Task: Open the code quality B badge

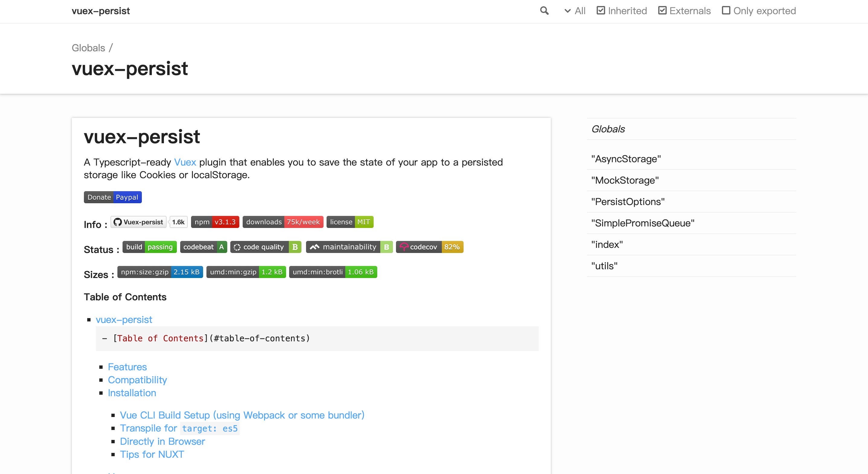Action: (x=266, y=247)
